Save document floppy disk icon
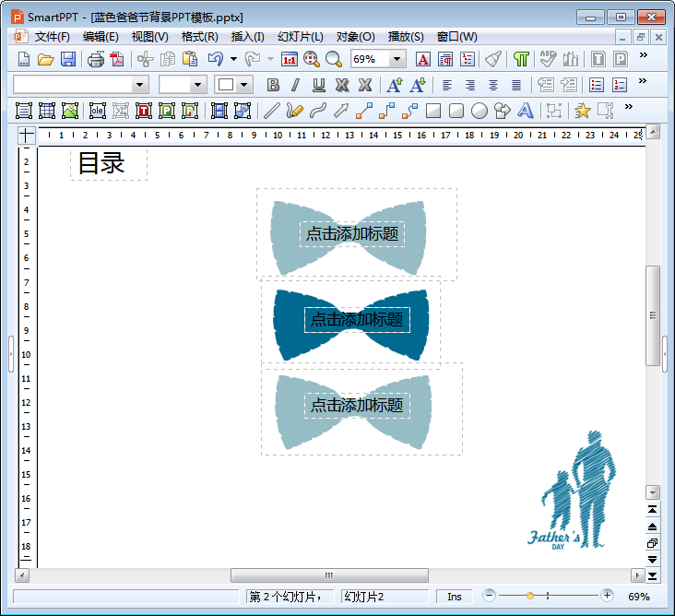 click(x=68, y=59)
